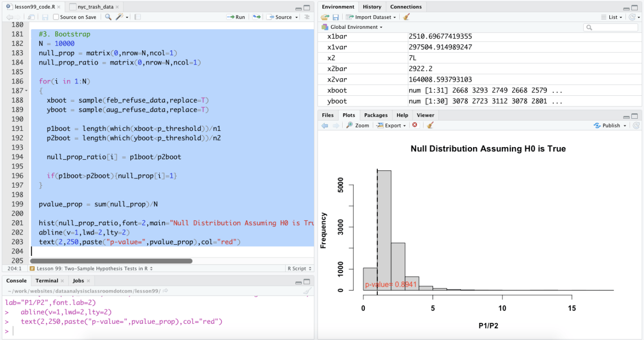The image size is (644, 340).
Task: Collapse the for-loop fold arrow at line 187
Action: 26,91
